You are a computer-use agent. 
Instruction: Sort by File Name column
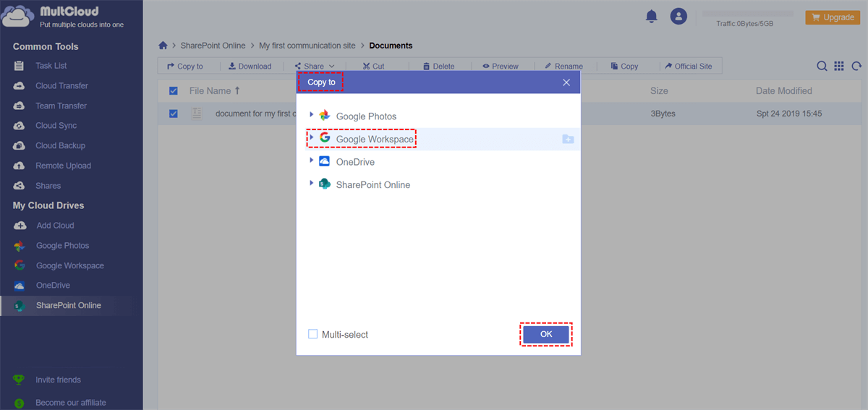pos(215,91)
